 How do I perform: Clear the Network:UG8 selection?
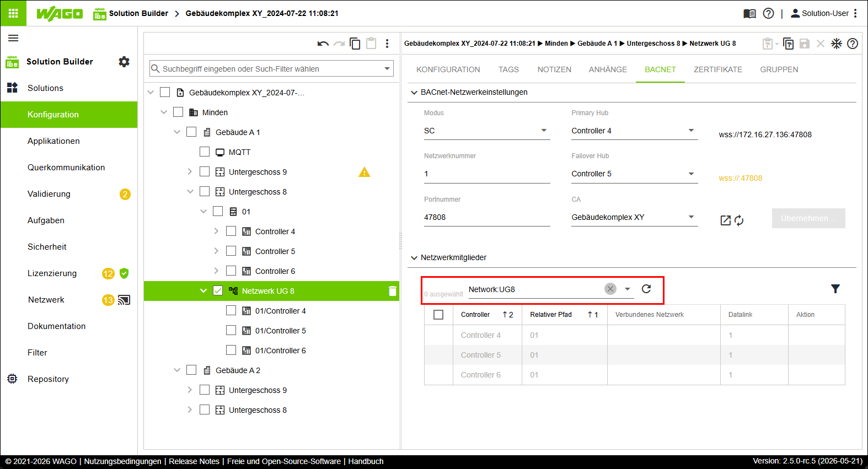pyautogui.click(x=610, y=289)
